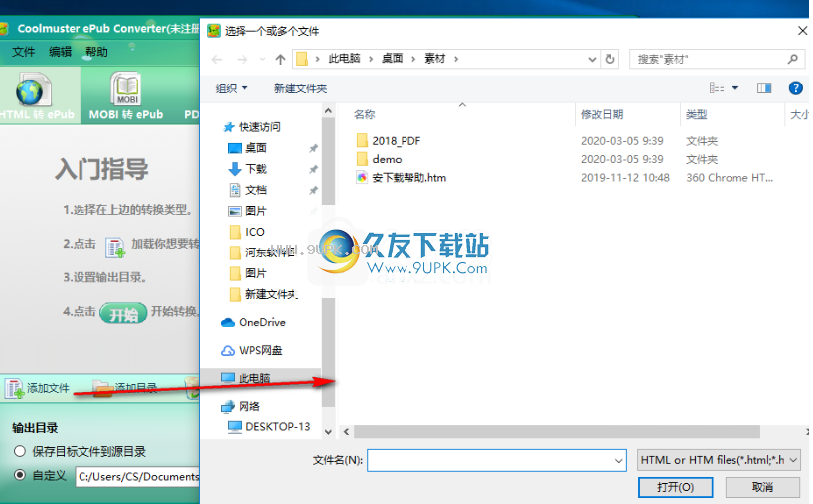Select the MOBI to ePub converter icon

[126, 88]
